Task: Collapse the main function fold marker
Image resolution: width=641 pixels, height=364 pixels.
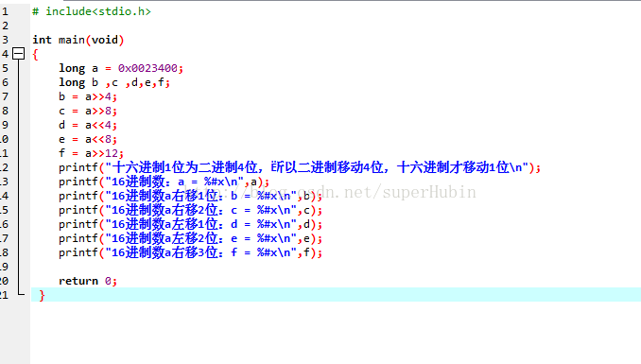Action: 18,54
